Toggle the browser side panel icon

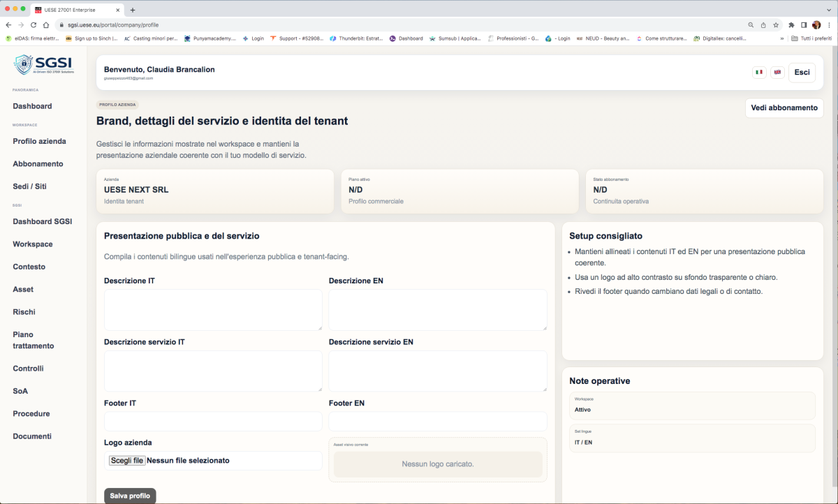point(804,24)
